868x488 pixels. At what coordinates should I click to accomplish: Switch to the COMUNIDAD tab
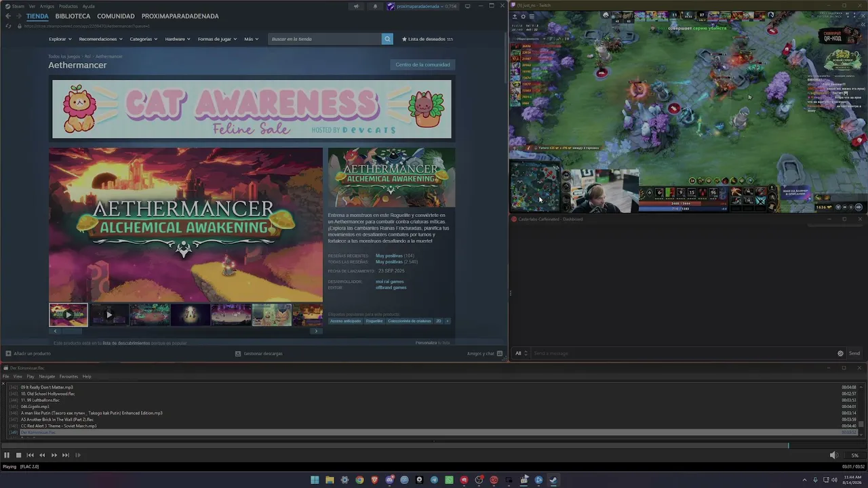(x=116, y=16)
